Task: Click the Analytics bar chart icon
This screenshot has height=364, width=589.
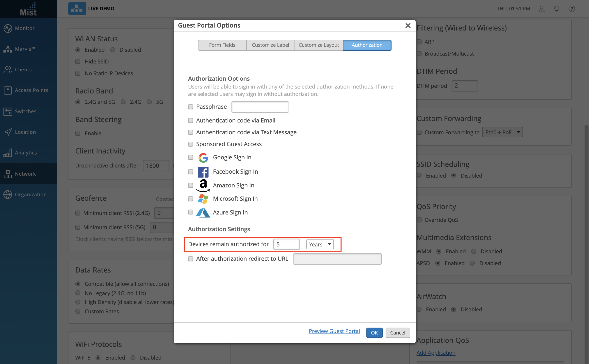Action: (x=8, y=153)
